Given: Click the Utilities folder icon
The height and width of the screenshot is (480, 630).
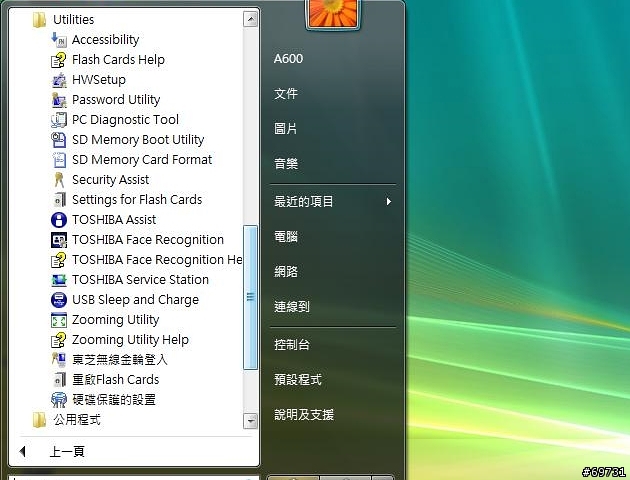Looking at the screenshot, I should coord(39,20).
